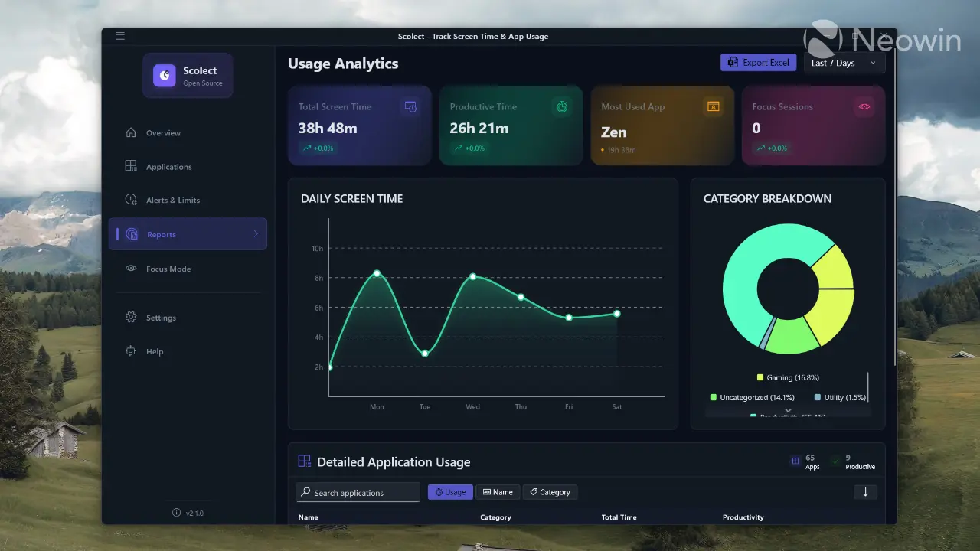Click the Help headset icon
The height and width of the screenshot is (551, 980).
pos(131,351)
